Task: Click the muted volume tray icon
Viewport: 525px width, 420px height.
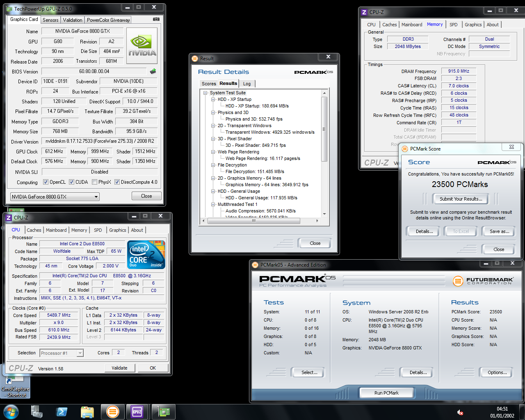Action: coord(460,412)
